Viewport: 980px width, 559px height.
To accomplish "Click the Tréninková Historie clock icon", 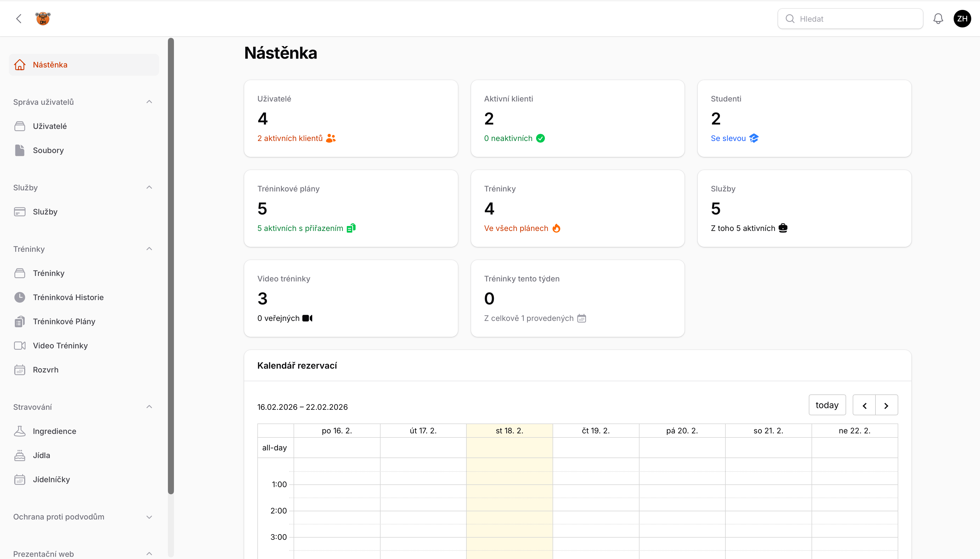I will point(19,297).
